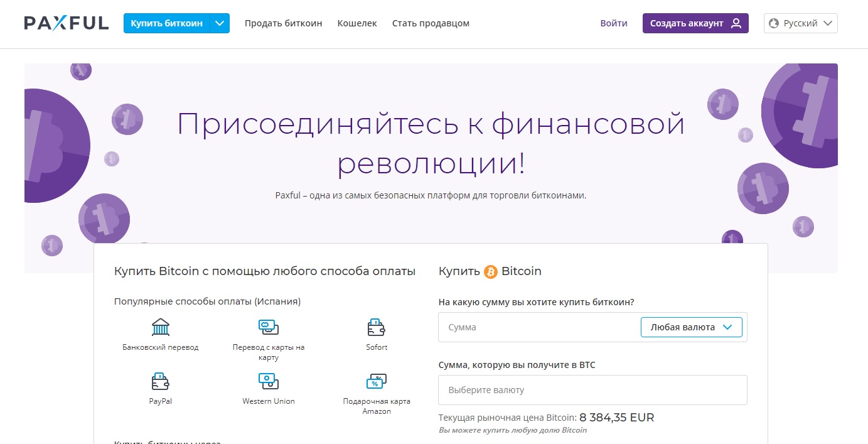Go to the Кошелек menu item
This screenshot has height=444, width=868.
(x=357, y=23)
